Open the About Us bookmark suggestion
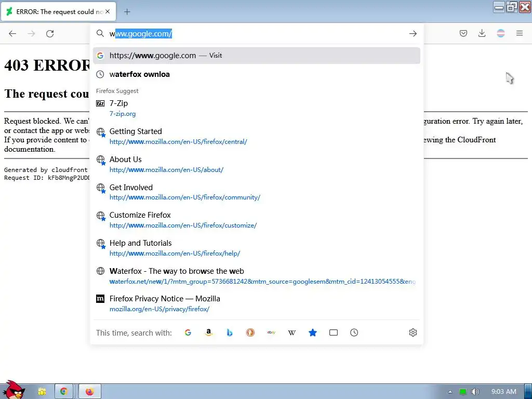This screenshot has height=399, width=532. coord(257,164)
